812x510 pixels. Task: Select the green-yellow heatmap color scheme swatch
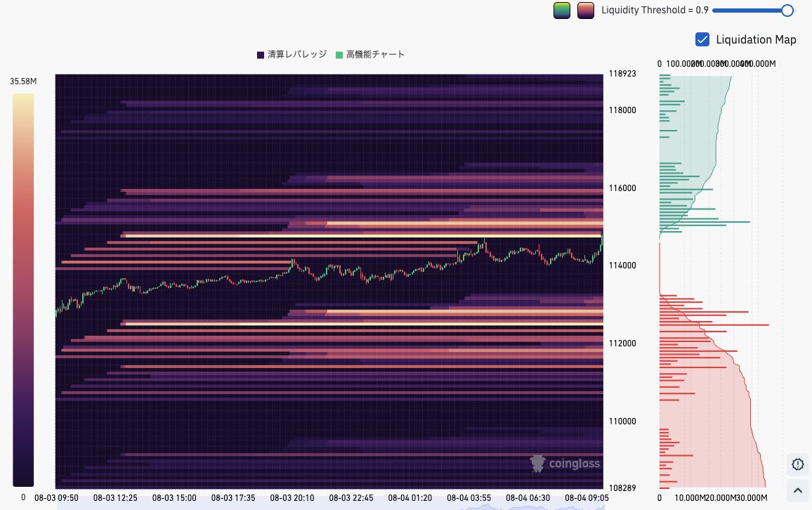pos(562,11)
